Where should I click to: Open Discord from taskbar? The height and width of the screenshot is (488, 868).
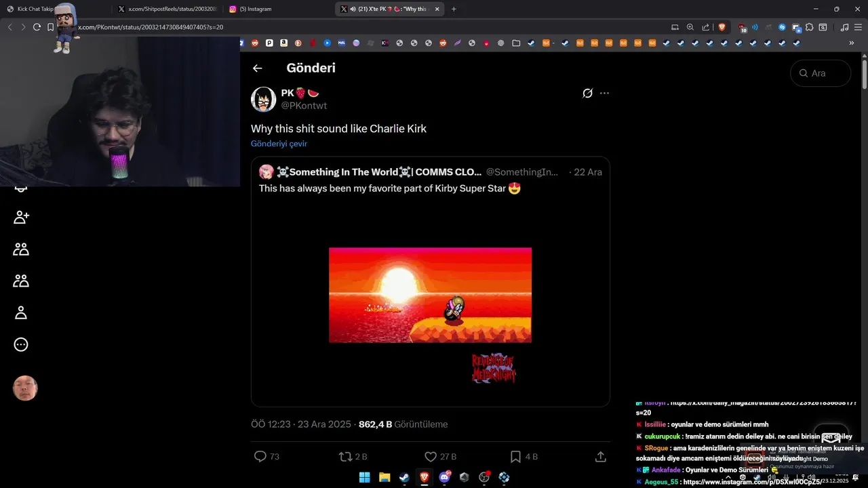[444, 477]
